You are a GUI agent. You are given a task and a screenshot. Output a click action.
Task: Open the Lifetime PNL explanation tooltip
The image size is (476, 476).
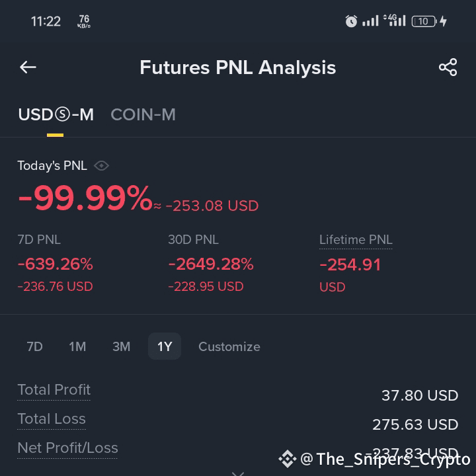(356, 240)
